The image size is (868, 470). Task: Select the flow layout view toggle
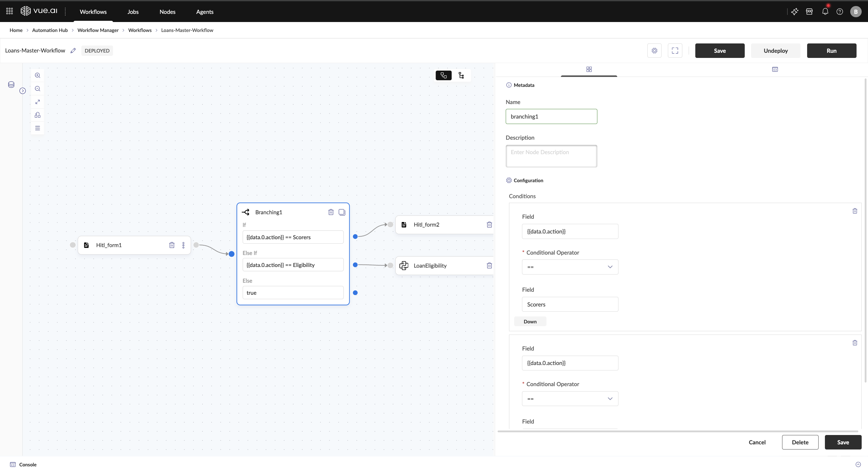[x=443, y=75]
